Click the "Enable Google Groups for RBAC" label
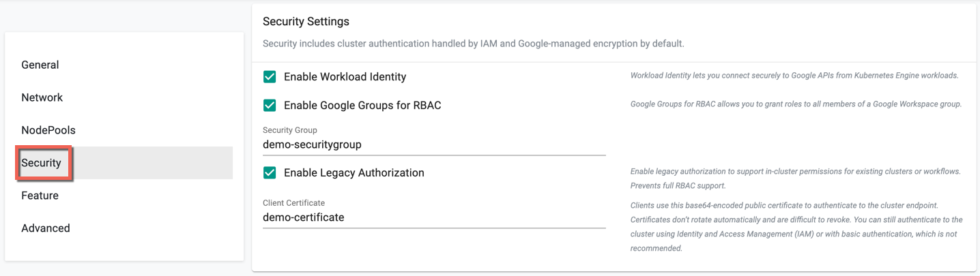 362,106
